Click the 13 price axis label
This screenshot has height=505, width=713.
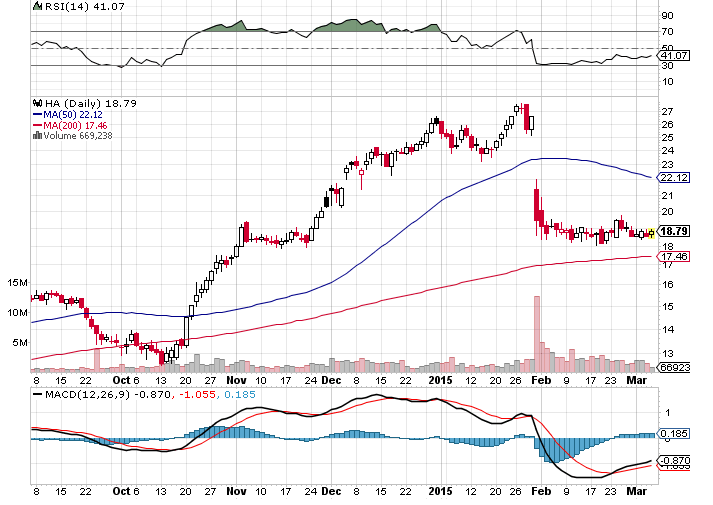pos(668,353)
